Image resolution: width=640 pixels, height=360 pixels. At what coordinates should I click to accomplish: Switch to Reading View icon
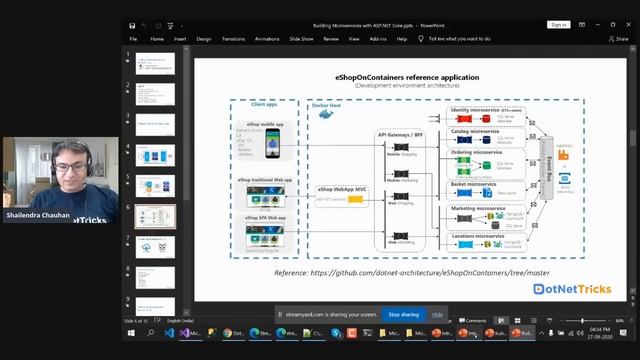[533, 321]
